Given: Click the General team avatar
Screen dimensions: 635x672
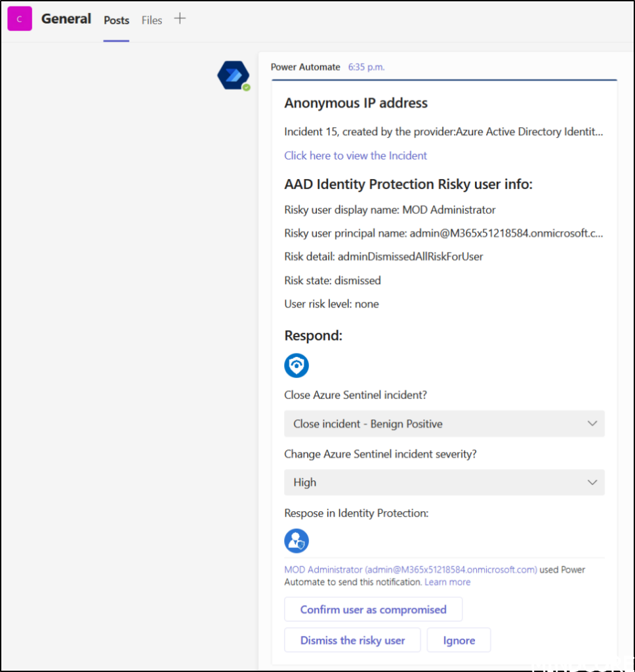Looking at the screenshot, I should [19, 18].
